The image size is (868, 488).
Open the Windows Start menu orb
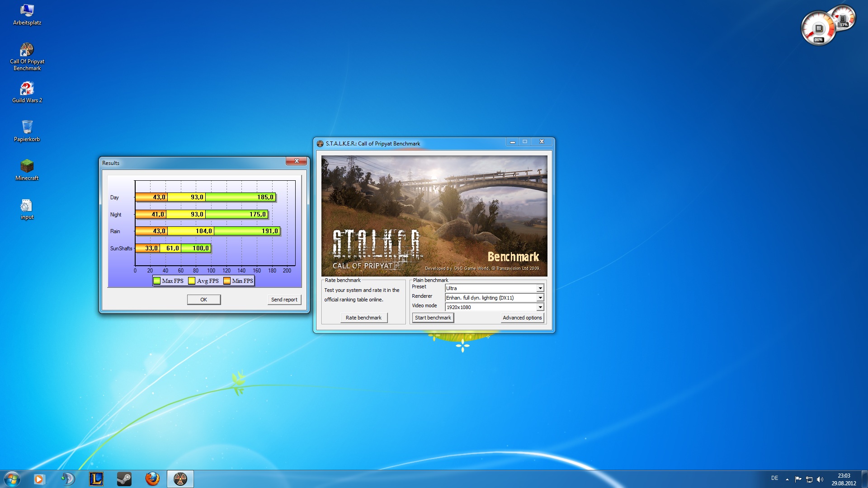tap(12, 479)
